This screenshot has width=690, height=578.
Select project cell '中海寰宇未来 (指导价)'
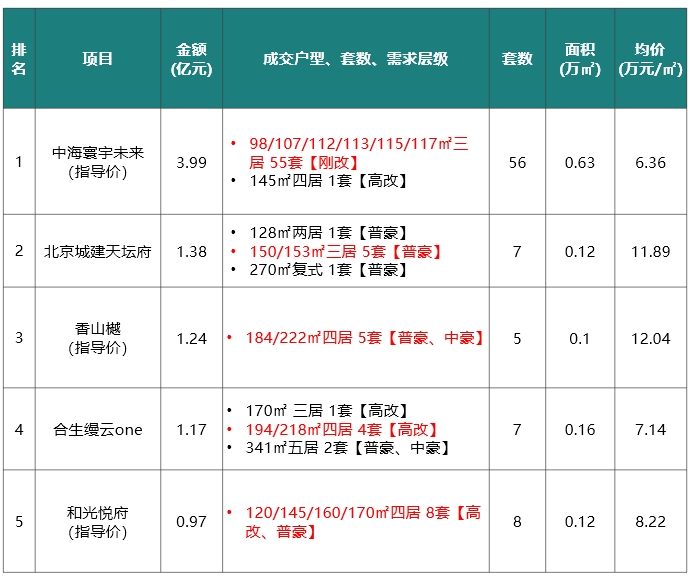tap(98, 162)
